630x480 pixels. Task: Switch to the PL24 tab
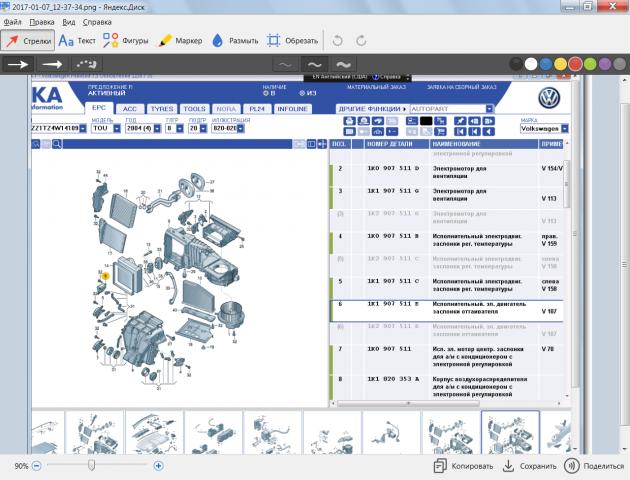click(257, 109)
